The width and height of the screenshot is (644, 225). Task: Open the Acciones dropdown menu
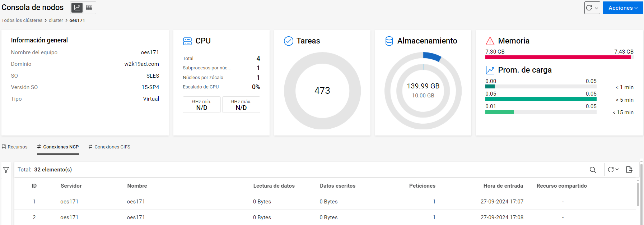[623, 8]
